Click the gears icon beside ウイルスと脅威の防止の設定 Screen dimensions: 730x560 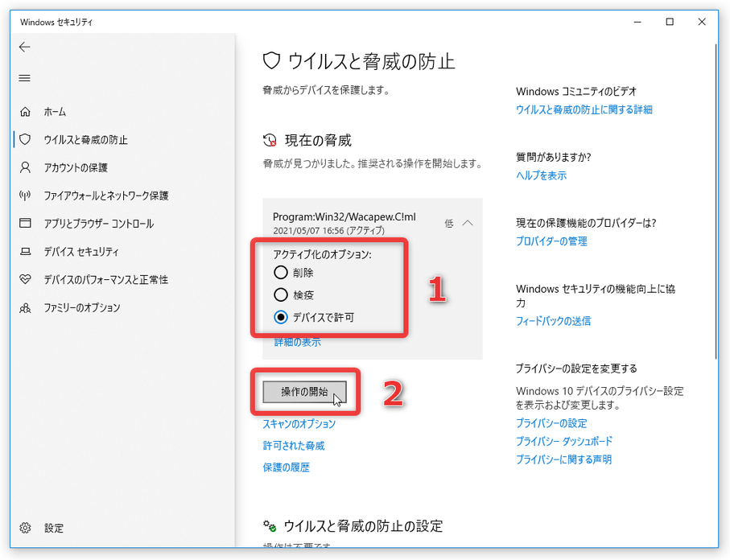(x=270, y=526)
